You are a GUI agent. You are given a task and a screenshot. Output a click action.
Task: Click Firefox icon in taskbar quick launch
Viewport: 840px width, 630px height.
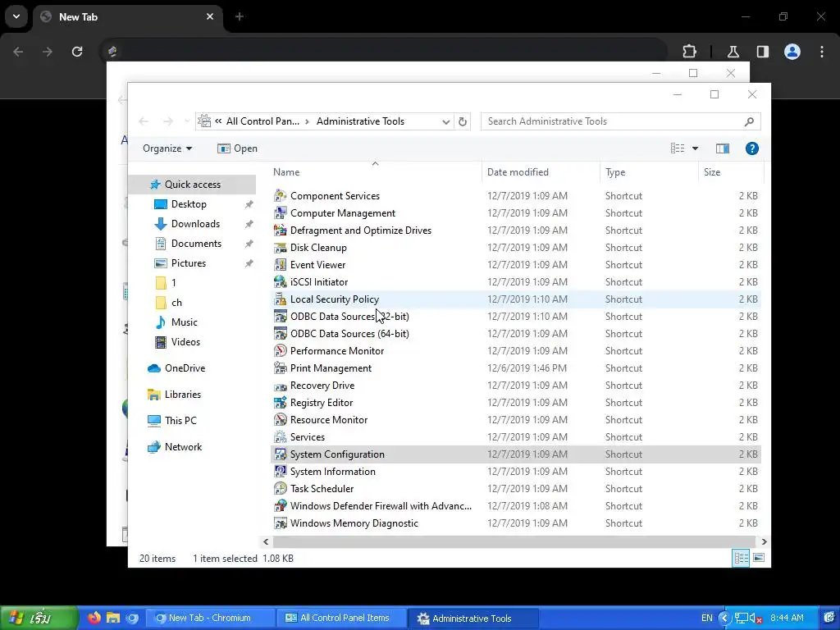[x=94, y=618]
